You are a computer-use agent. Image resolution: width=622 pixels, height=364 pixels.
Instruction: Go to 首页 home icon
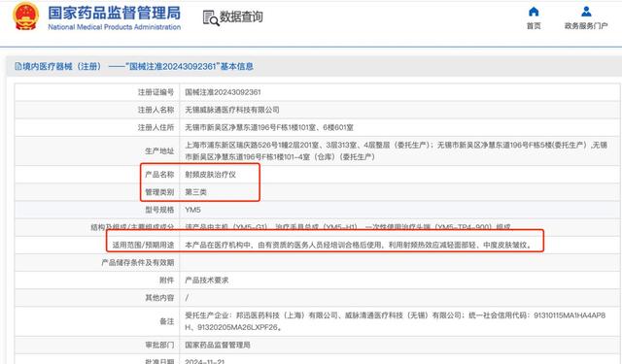coord(534,12)
